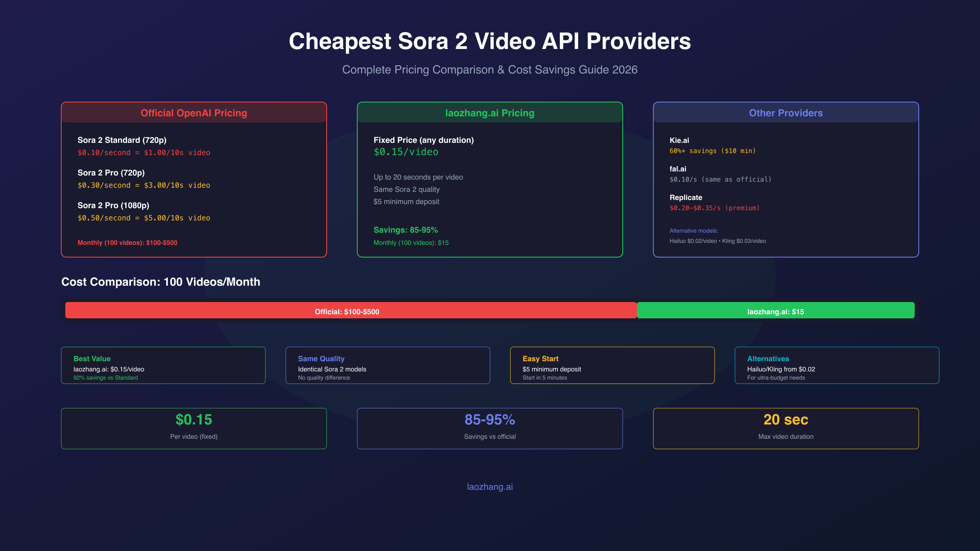
Task: Click the $0.15/video fixed price text
Action: point(406,152)
